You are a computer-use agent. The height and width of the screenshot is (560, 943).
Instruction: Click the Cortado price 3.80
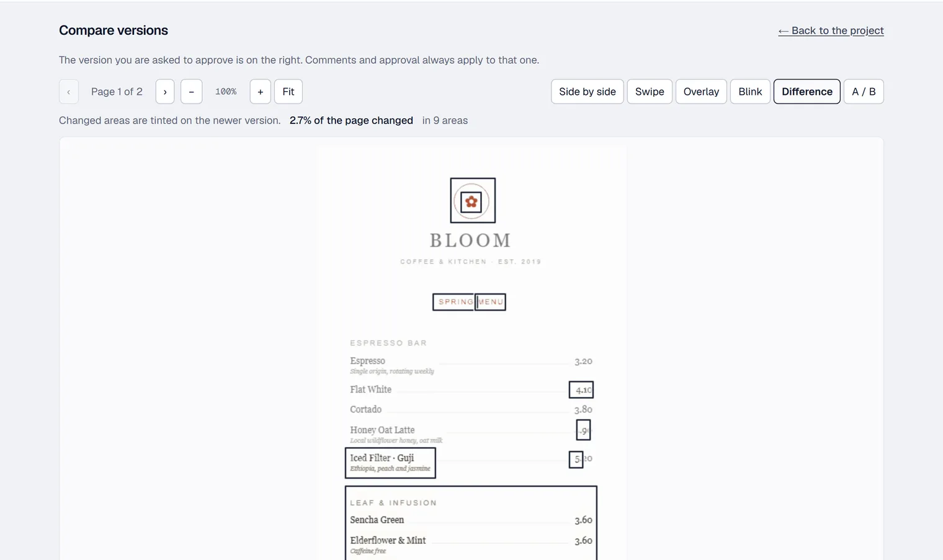click(x=583, y=409)
